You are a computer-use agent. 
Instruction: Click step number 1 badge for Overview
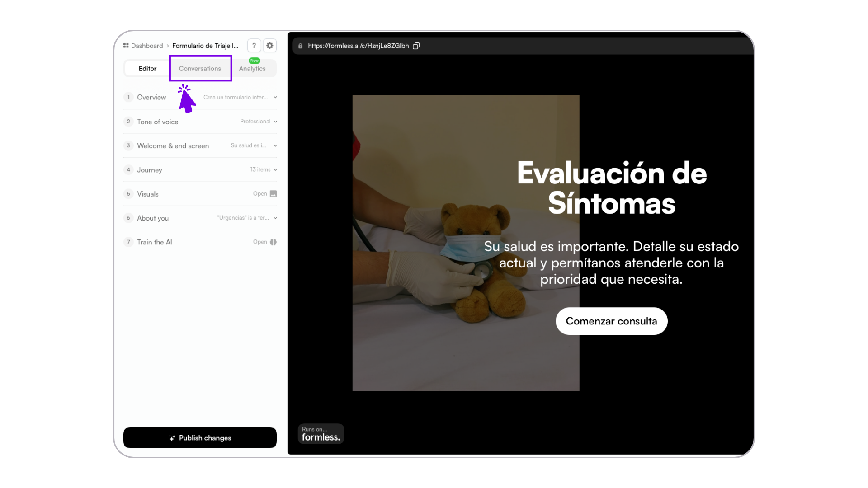click(128, 97)
